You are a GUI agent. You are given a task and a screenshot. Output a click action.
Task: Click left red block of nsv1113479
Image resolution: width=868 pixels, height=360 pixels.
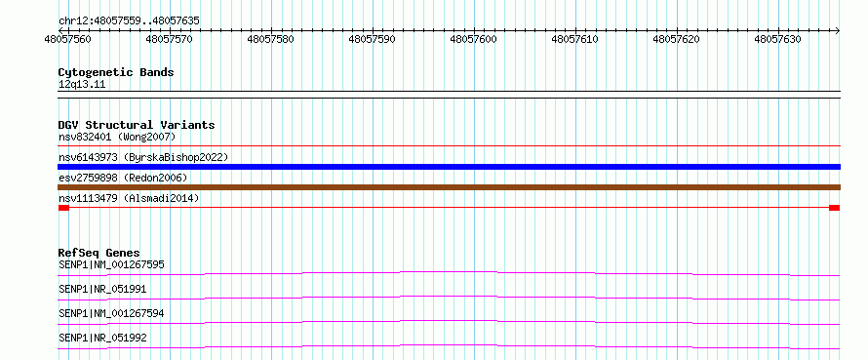pos(63,208)
